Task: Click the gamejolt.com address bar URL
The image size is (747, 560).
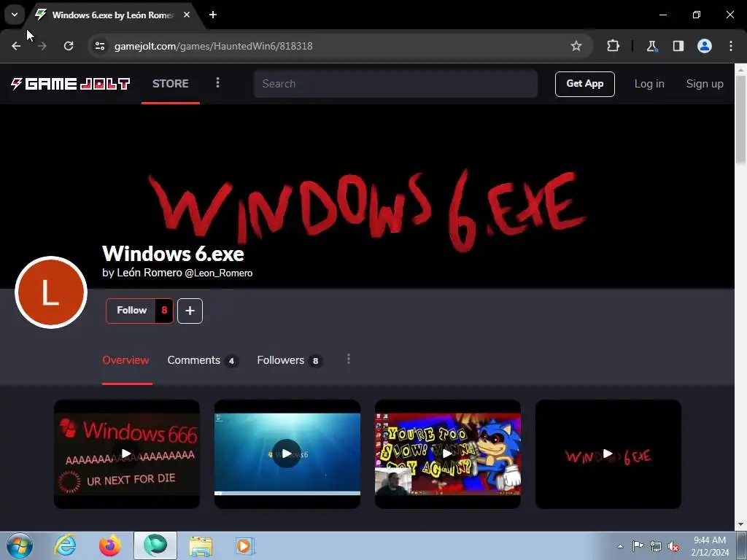Action: pos(214,46)
